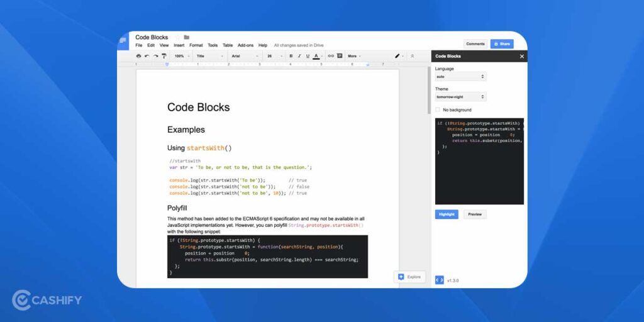Click the document title Code Blocks field
This screenshot has height=322, width=644.
(152, 37)
